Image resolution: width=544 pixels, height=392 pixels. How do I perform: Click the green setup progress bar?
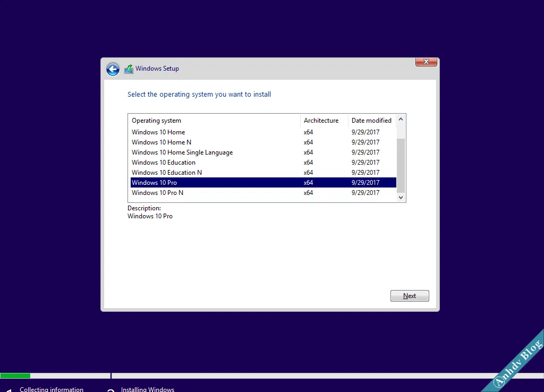(15, 376)
